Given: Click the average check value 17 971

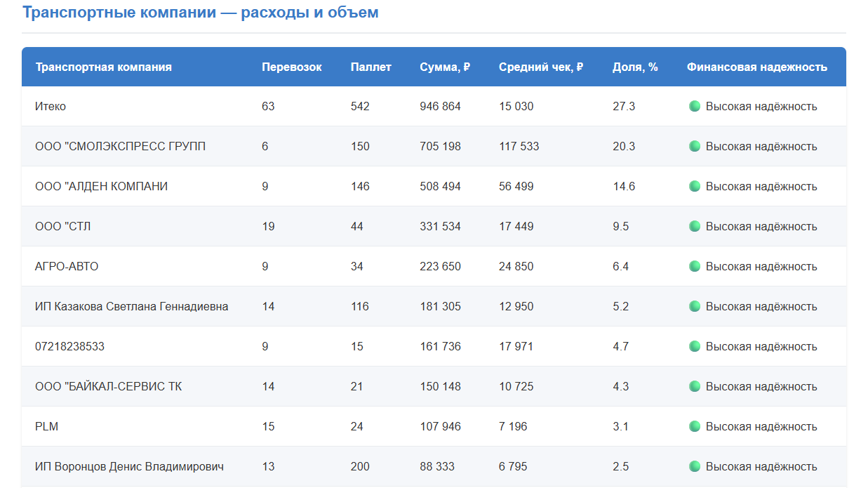Looking at the screenshot, I should (516, 346).
